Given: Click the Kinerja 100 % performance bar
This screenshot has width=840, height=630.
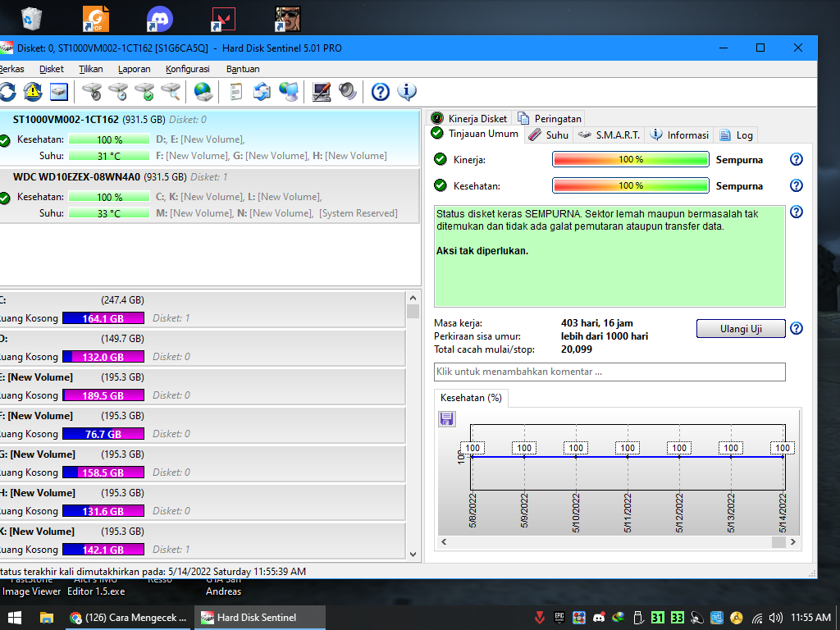Looking at the screenshot, I should [631, 159].
